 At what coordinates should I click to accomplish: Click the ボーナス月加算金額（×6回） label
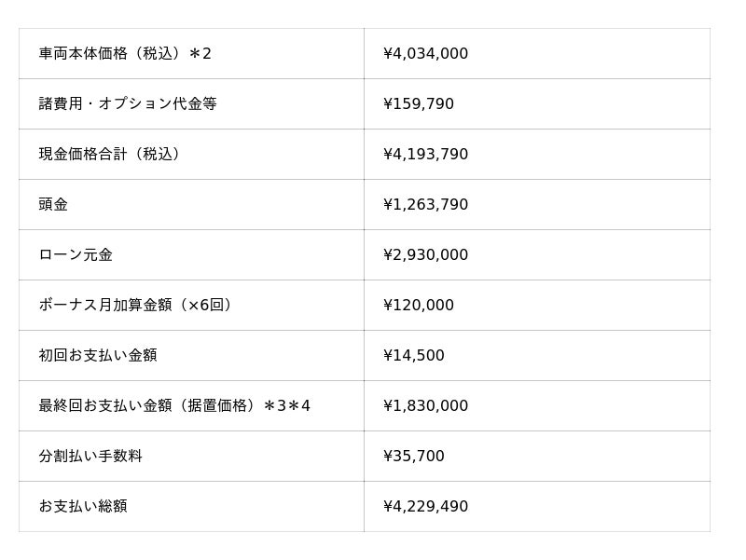(135, 306)
